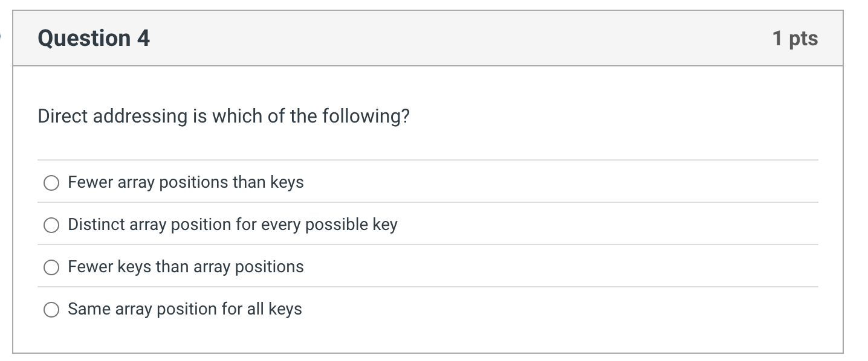868x361 pixels.
Task: Click the text 'Distinct array position for every possible key'
Action: (232, 225)
